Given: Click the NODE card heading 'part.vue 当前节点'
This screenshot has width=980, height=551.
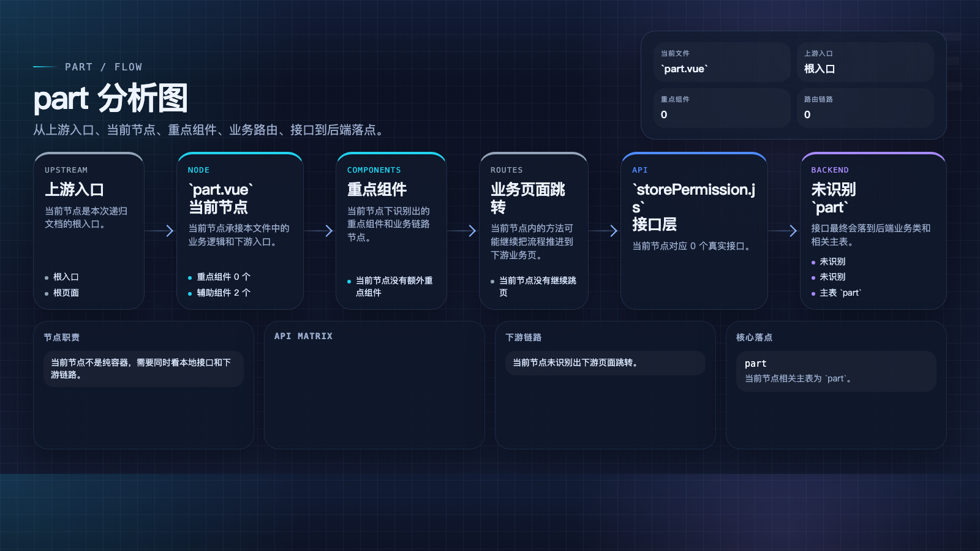Looking at the screenshot, I should [x=221, y=198].
